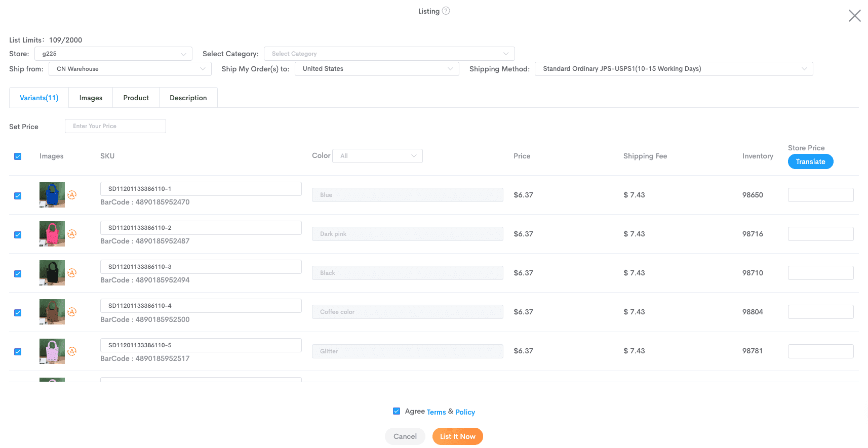Uncheck the SD11201133386110-1 variant checkbox
This screenshot has width=868, height=448.
pos(18,196)
